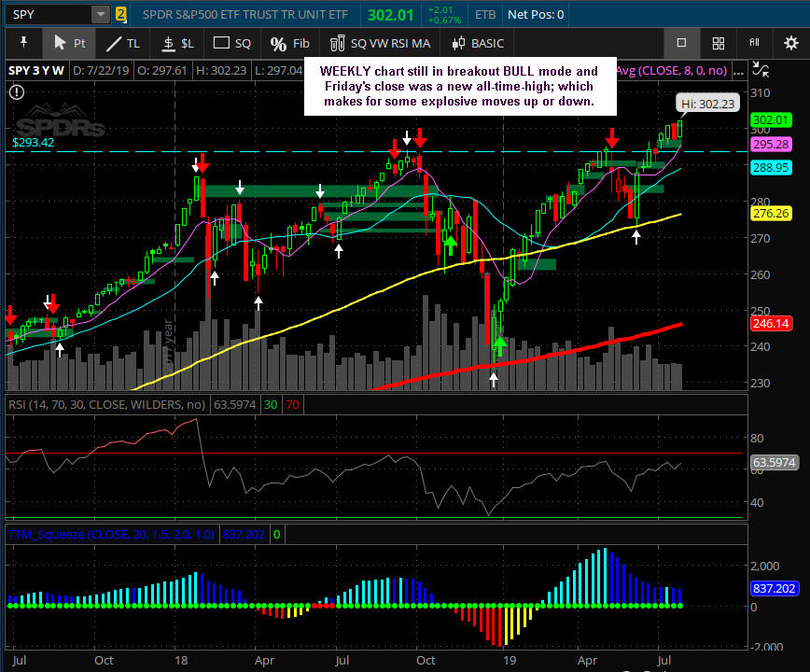Open the BASIC chart style menu
This screenshot has height=672, width=810.
pos(478,43)
